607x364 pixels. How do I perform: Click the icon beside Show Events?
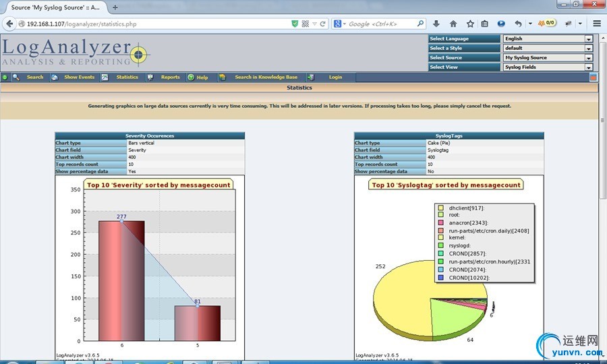[55, 78]
